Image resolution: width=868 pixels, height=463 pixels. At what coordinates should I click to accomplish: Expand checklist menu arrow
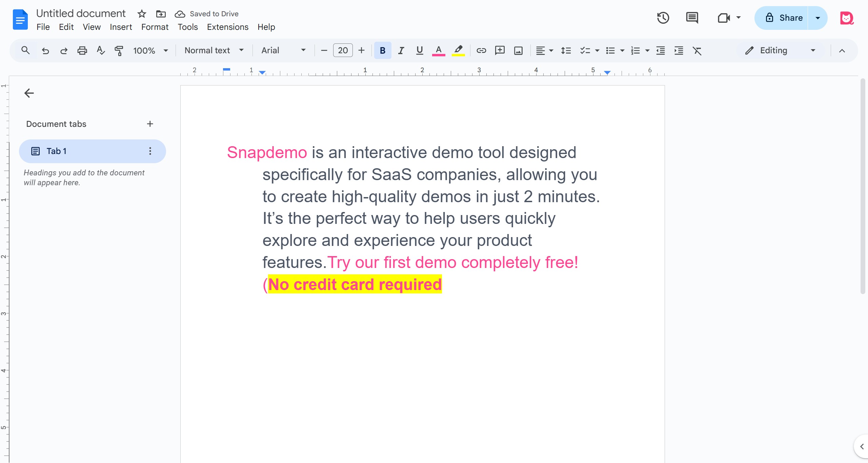[597, 51]
